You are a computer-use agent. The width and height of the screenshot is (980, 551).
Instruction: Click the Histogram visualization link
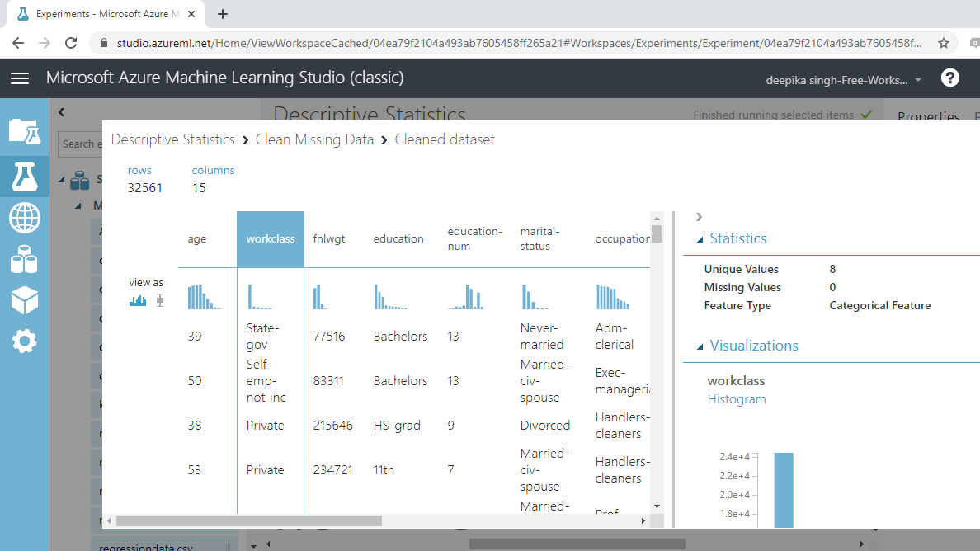point(737,399)
